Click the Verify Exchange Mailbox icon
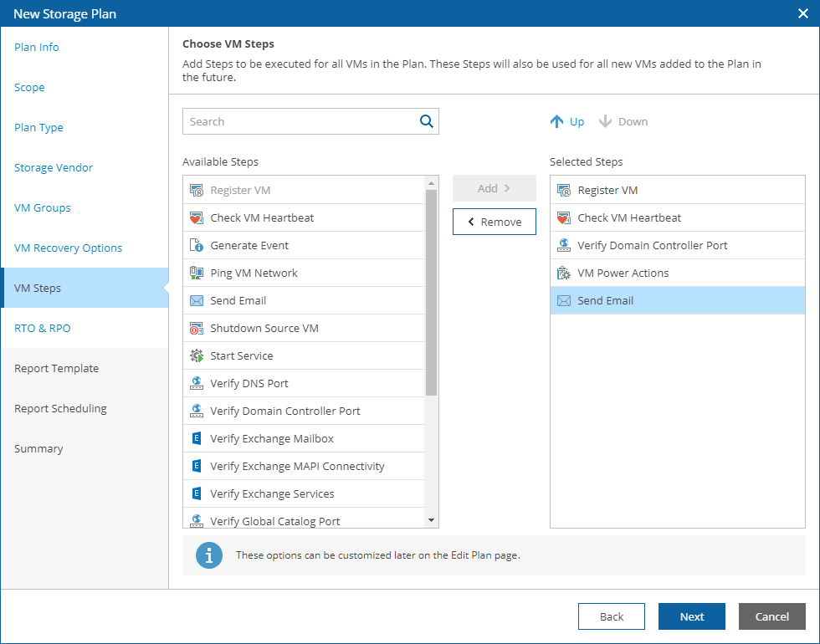Image resolution: width=820 pixels, height=644 pixels. [197, 439]
